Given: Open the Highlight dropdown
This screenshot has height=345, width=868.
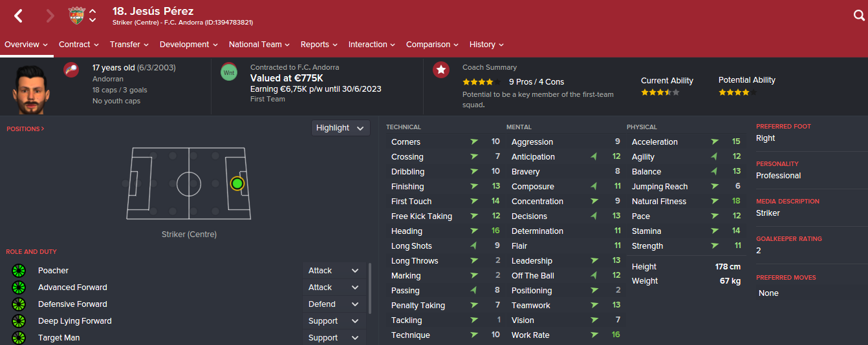Looking at the screenshot, I should tap(341, 128).
